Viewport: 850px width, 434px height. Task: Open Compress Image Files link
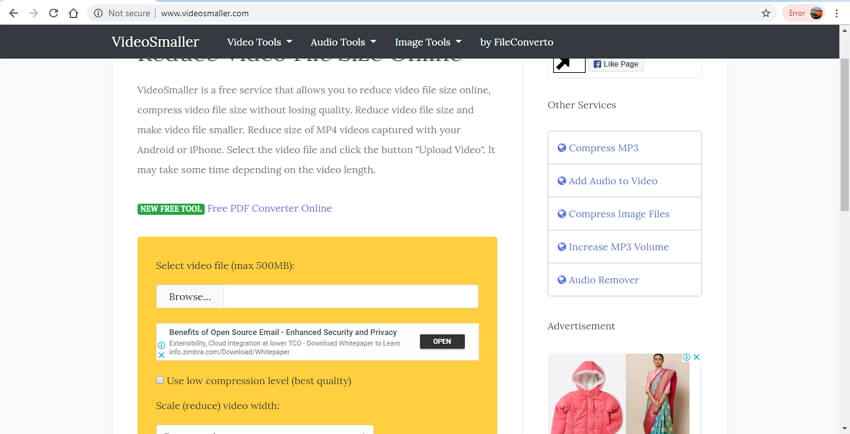(x=619, y=214)
